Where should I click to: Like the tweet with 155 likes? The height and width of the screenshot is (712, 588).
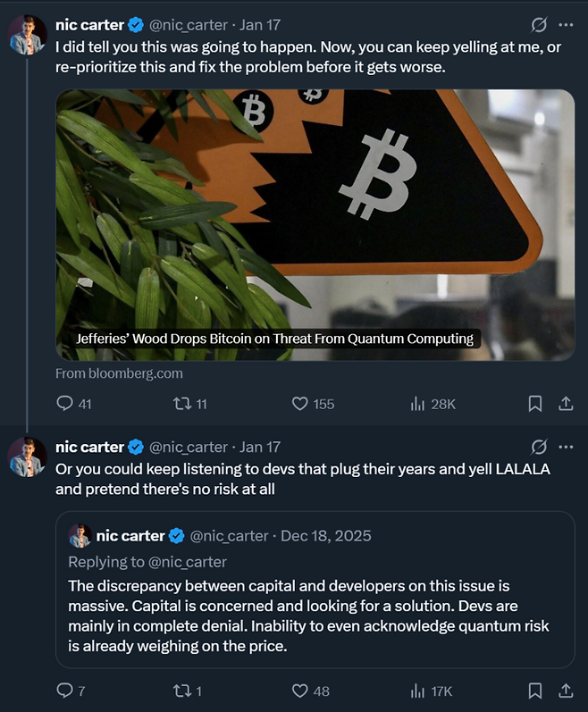coord(300,404)
